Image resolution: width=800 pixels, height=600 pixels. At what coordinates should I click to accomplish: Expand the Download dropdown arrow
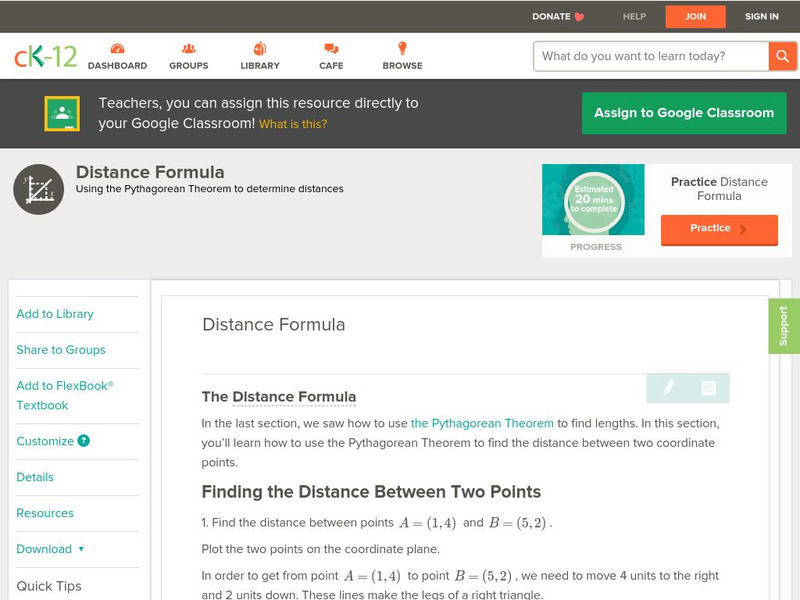81,549
